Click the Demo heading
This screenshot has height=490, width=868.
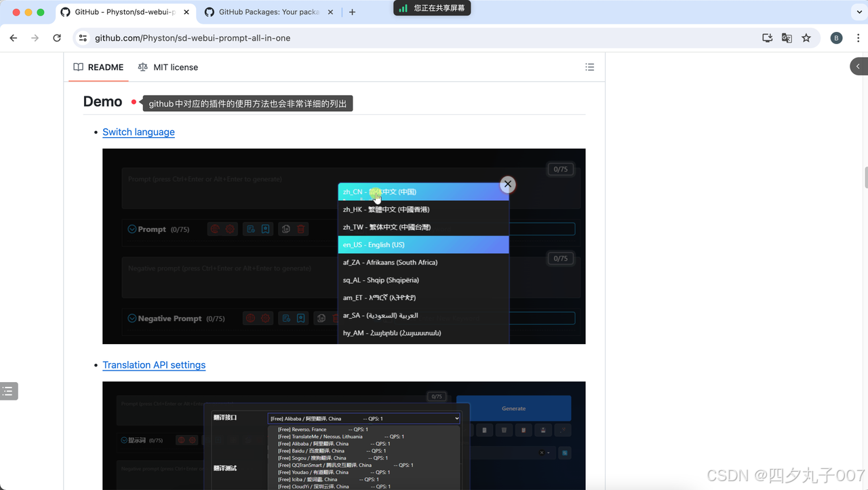pyautogui.click(x=102, y=102)
